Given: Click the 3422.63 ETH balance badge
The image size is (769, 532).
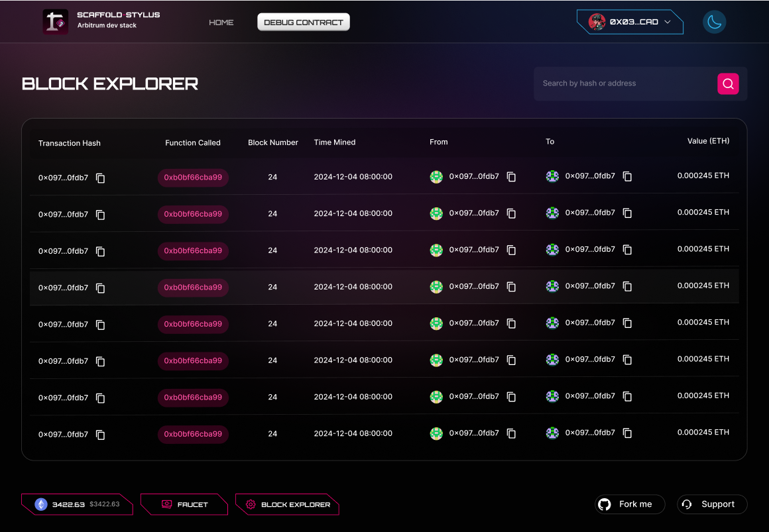Looking at the screenshot, I should (x=76, y=504).
